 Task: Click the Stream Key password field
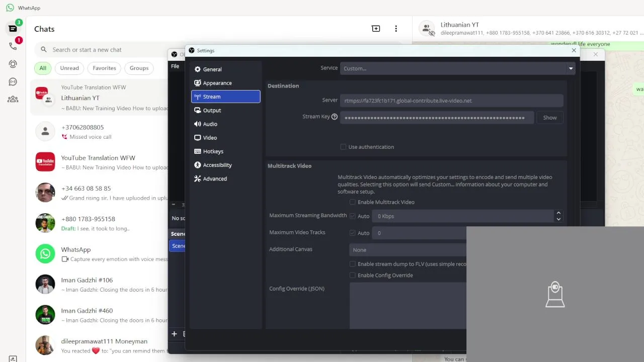click(437, 118)
